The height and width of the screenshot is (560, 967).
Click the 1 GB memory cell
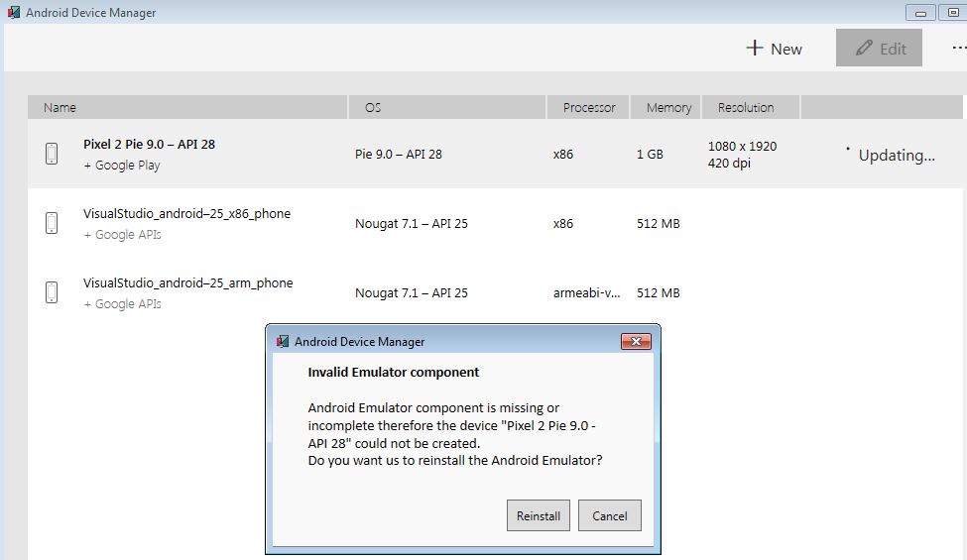pyautogui.click(x=650, y=154)
